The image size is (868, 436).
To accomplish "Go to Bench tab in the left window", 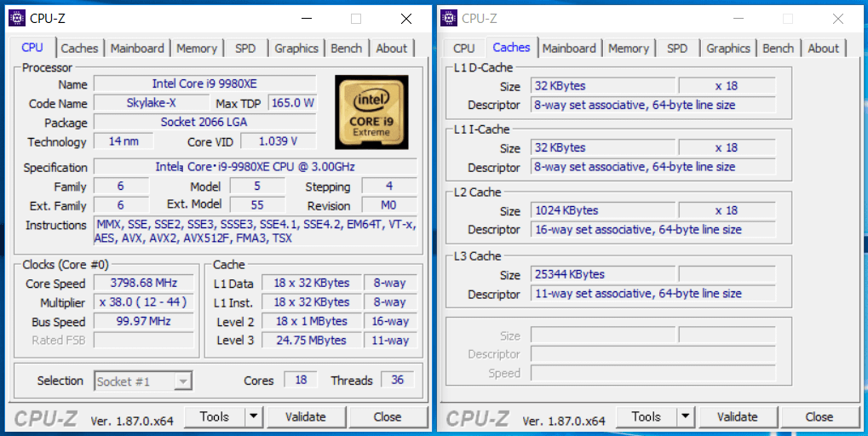I will tap(347, 49).
